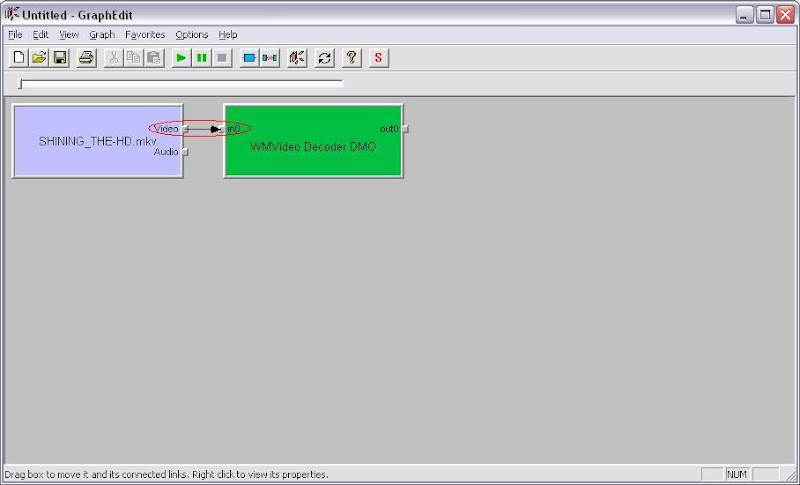Refresh the graph with the circular arrows icon
Screen dimensions: 800x485
click(x=324, y=58)
